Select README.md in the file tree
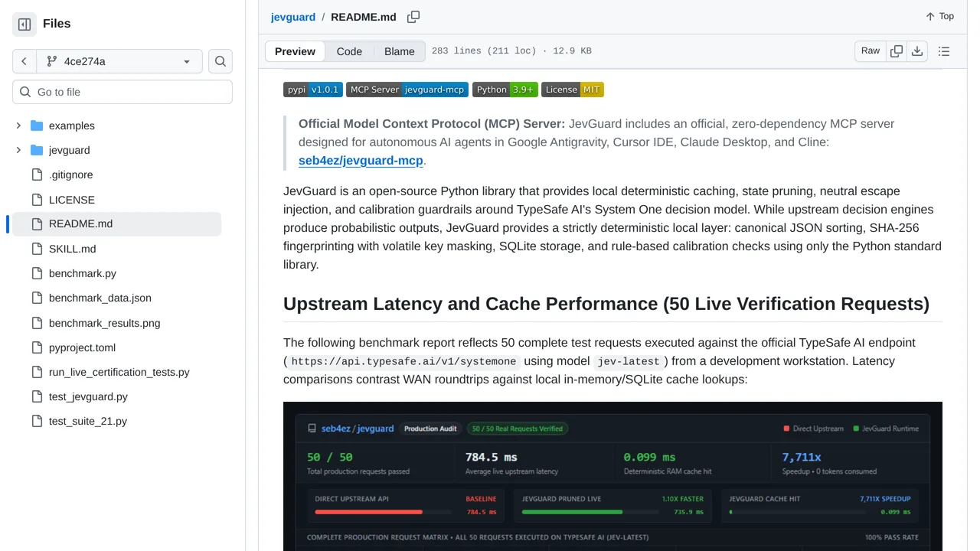Viewport: 980px width, 551px height. point(116,223)
